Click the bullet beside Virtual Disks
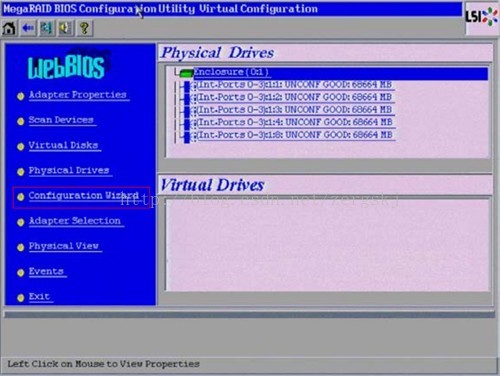Image resolution: width=500 pixels, height=376 pixels. click(x=21, y=147)
